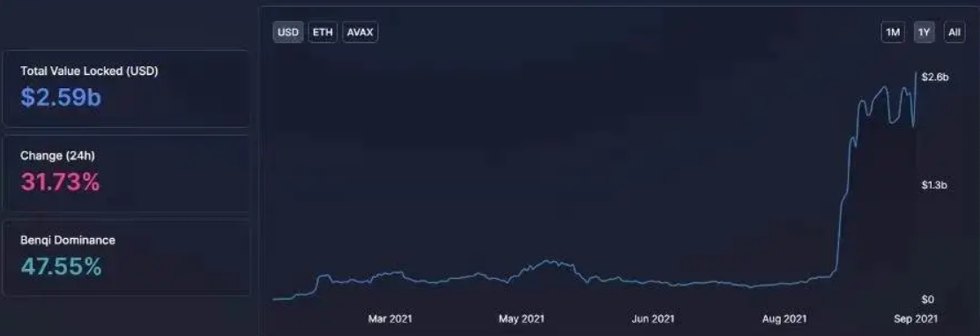Viewport: 980px width, 336px height.
Task: Open the Total Value Locked card
Action: [126, 88]
